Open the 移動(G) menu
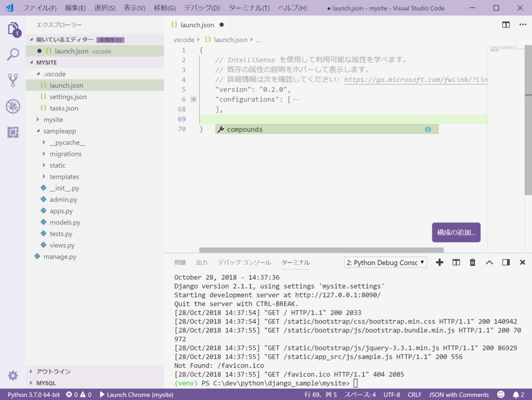This screenshot has width=532, height=400. click(165, 8)
